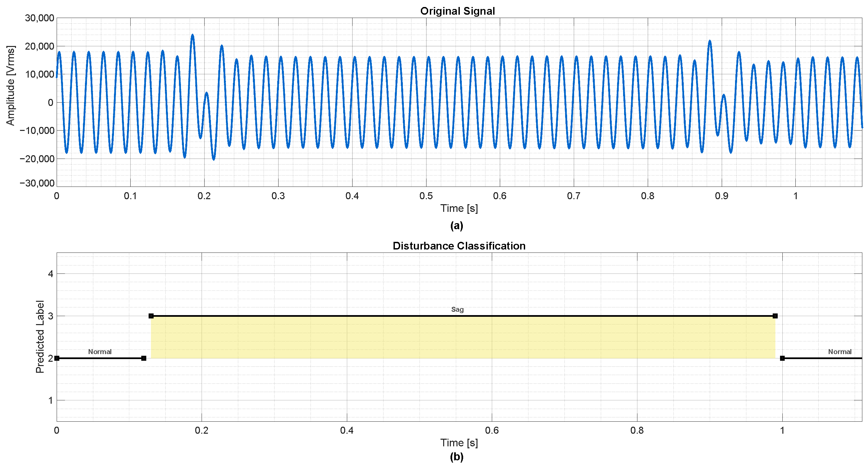Click the first Normal segment end marker
Screen dimensions: 868x467
tap(144, 358)
